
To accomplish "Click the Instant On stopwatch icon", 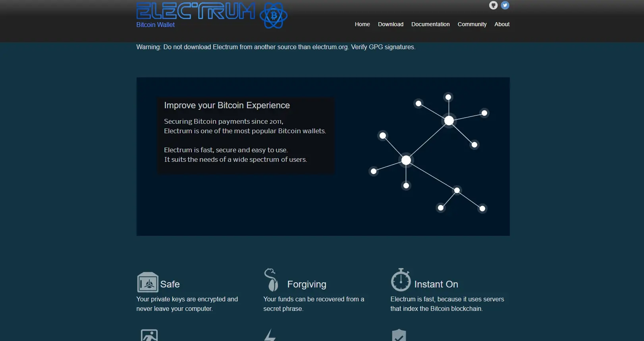I will pyautogui.click(x=401, y=280).
